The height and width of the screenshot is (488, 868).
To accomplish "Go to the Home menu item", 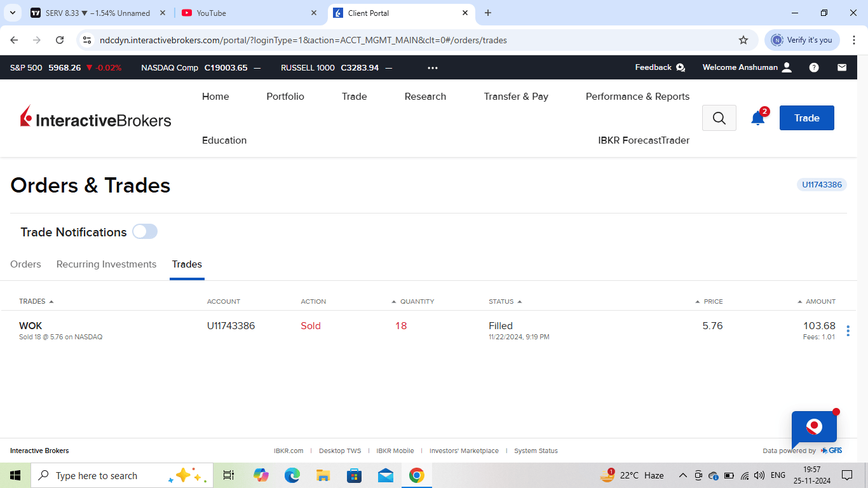I will (215, 97).
